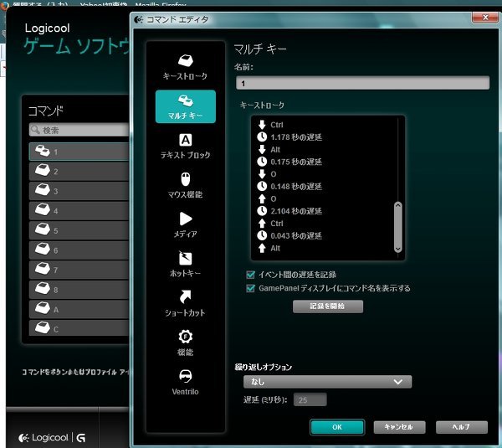
Task: Choose the ショートカット shortcut arrow icon
Action: point(186,296)
